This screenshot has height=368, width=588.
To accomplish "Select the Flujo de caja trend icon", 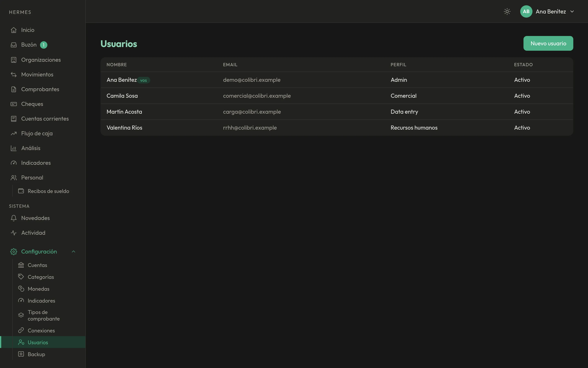I will [14, 133].
